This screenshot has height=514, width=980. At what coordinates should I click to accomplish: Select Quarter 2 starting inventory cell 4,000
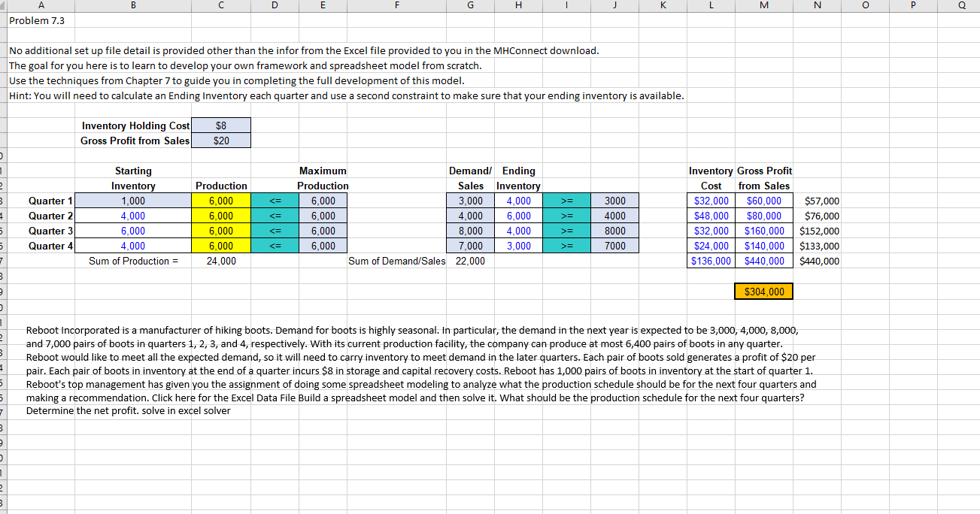point(133,216)
